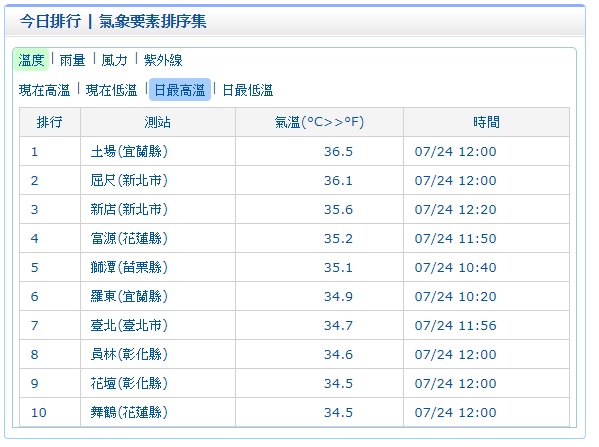Open station 屈尺(新北市)
This screenshot has width=599, height=447.
click(129, 180)
